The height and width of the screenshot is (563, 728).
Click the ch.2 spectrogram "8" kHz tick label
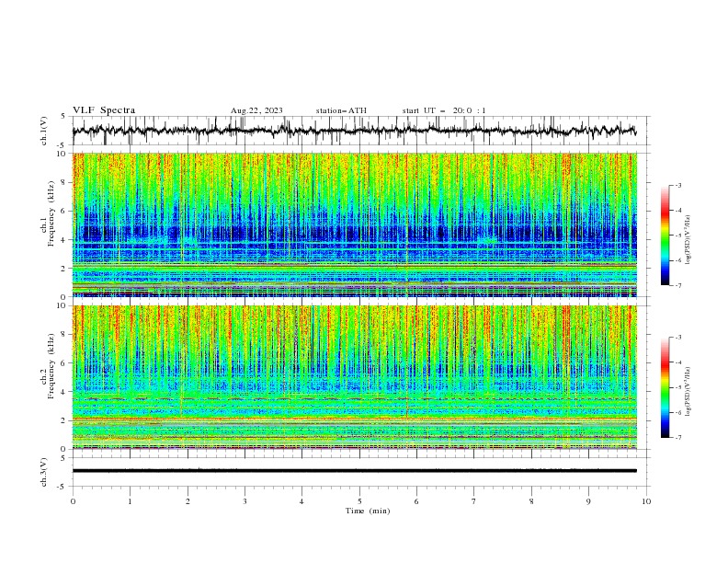point(65,335)
